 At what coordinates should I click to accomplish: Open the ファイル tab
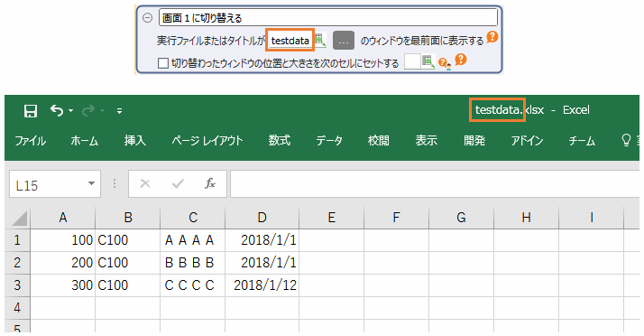31,141
